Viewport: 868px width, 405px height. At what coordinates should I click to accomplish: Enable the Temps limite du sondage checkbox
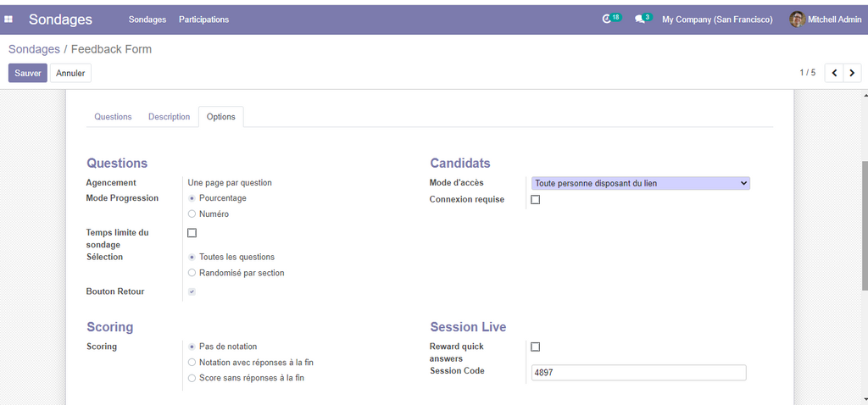tap(192, 233)
